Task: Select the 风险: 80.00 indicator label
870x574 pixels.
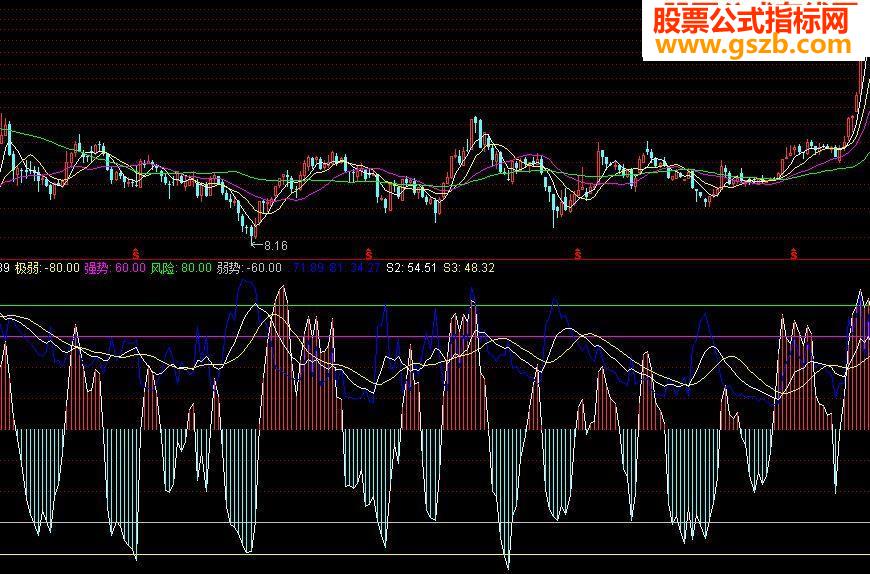Action: (x=181, y=268)
